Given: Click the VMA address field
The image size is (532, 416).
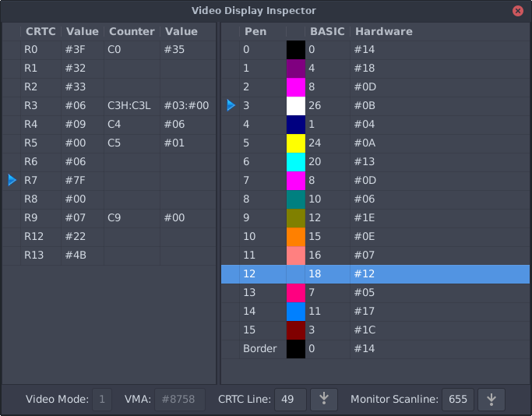Looking at the screenshot, I should tap(180, 399).
